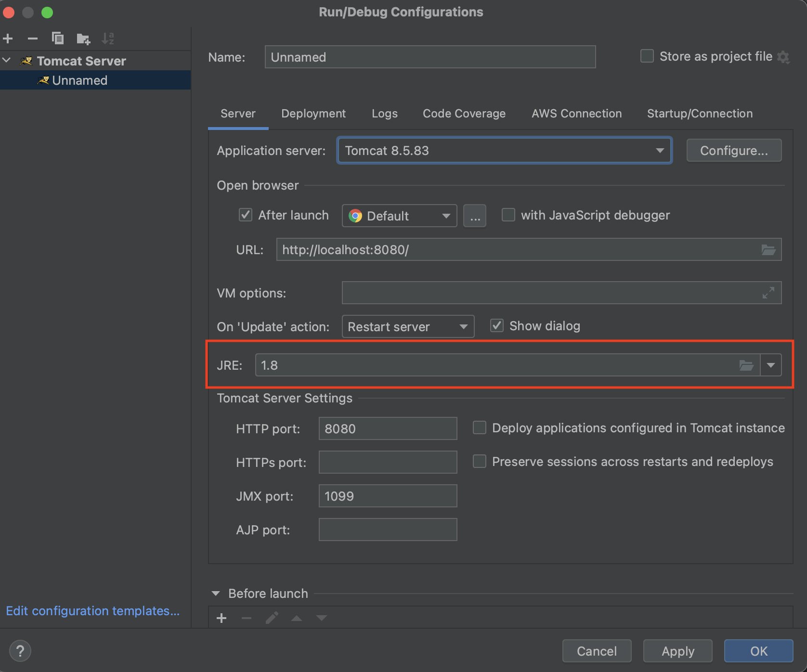807x672 pixels.
Task: Enable with JavaScript debugger
Action: tap(508, 215)
